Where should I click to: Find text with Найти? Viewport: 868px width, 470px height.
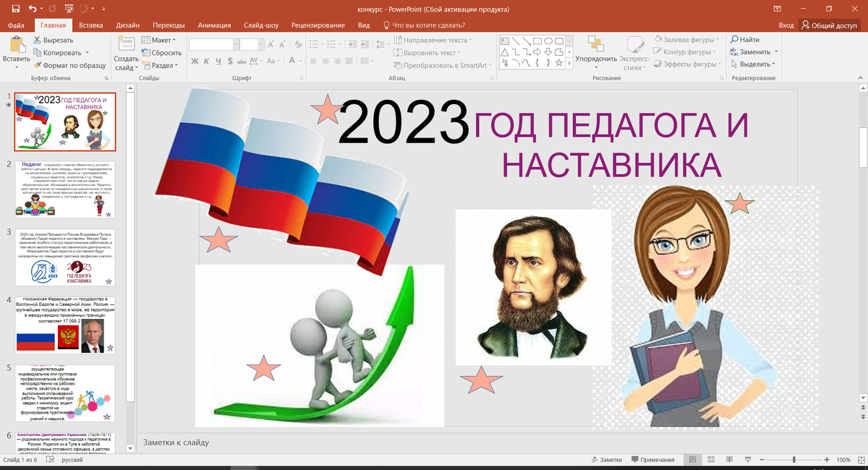click(x=745, y=40)
